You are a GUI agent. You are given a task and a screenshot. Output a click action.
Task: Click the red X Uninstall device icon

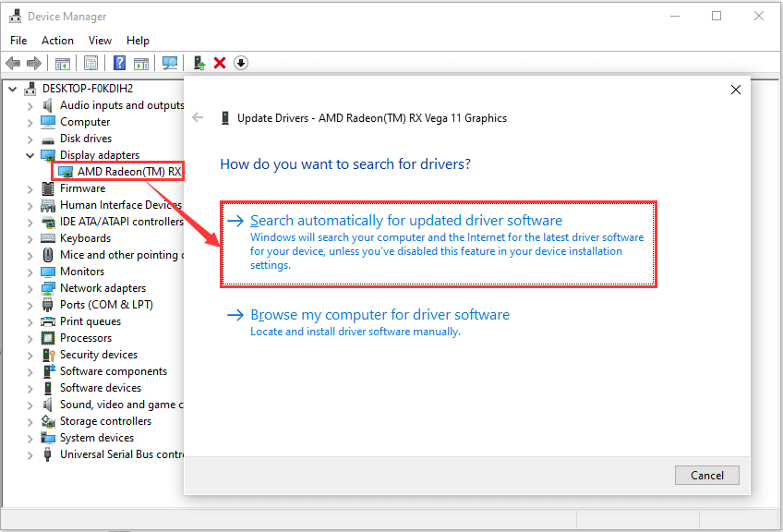click(220, 63)
